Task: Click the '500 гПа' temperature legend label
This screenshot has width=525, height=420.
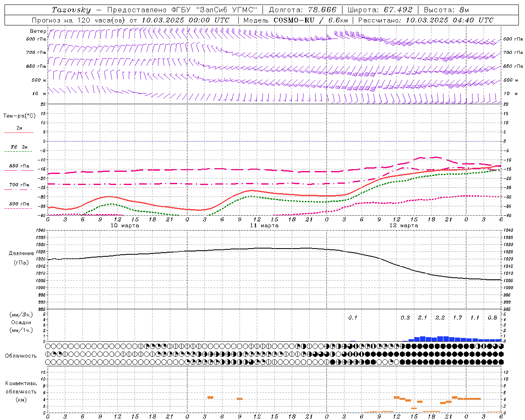Action: point(19,204)
